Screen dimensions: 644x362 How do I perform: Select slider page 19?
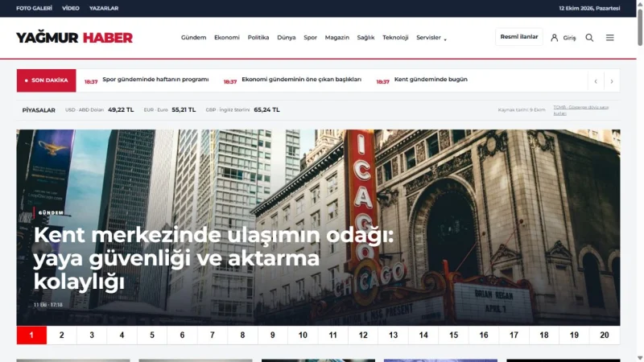click(574, 335)
